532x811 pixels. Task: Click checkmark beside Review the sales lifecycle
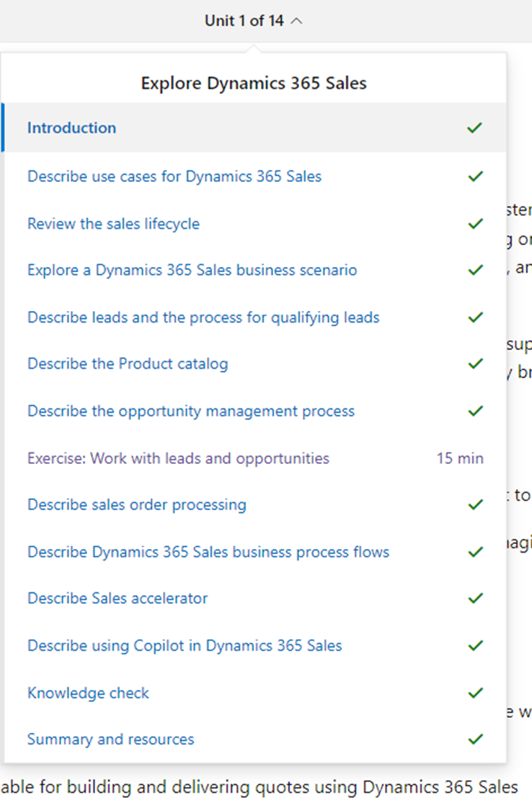click(476, 224)
